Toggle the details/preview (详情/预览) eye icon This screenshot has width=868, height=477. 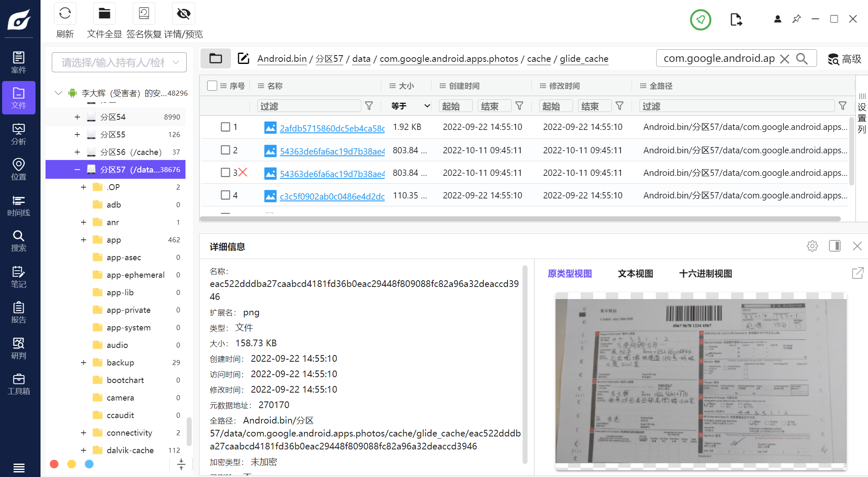click(x=183, y=14)
